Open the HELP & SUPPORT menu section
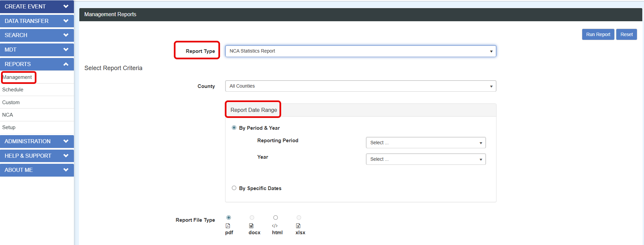Image resolution: width=644 pixels, height=245 pixels. point(37,156)
